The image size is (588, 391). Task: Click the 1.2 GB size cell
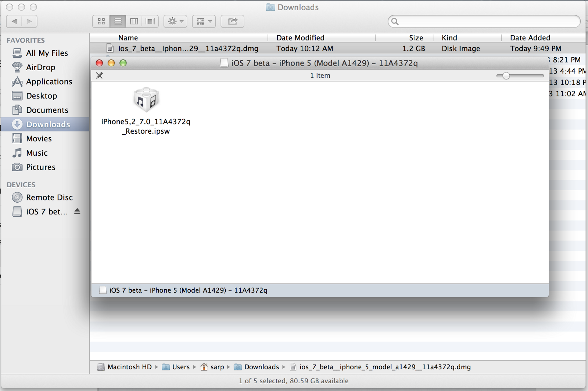(413, 48)
